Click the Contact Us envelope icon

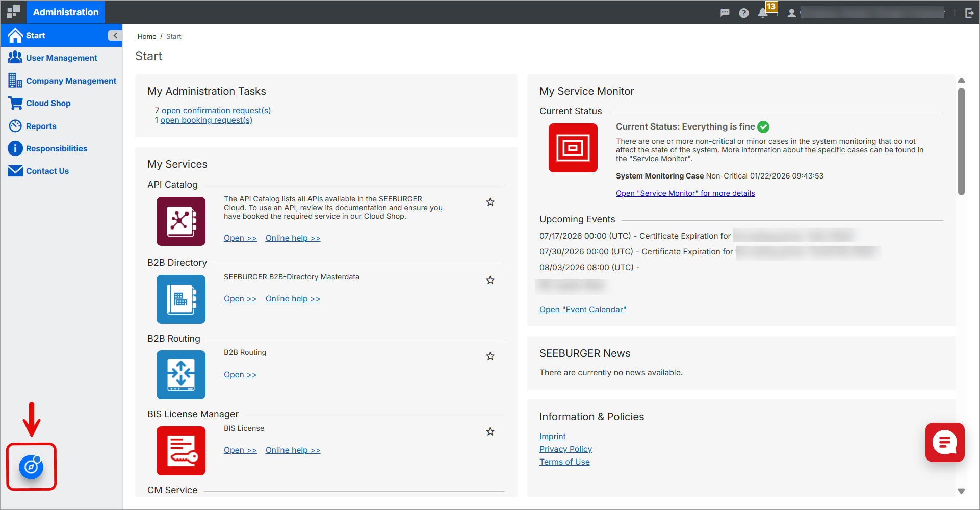[15, 171]
